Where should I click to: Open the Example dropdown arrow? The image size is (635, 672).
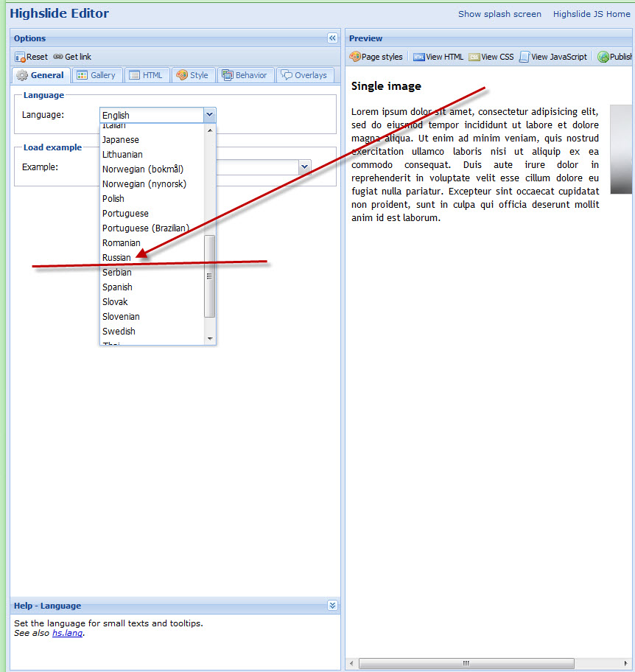point(304,167)
